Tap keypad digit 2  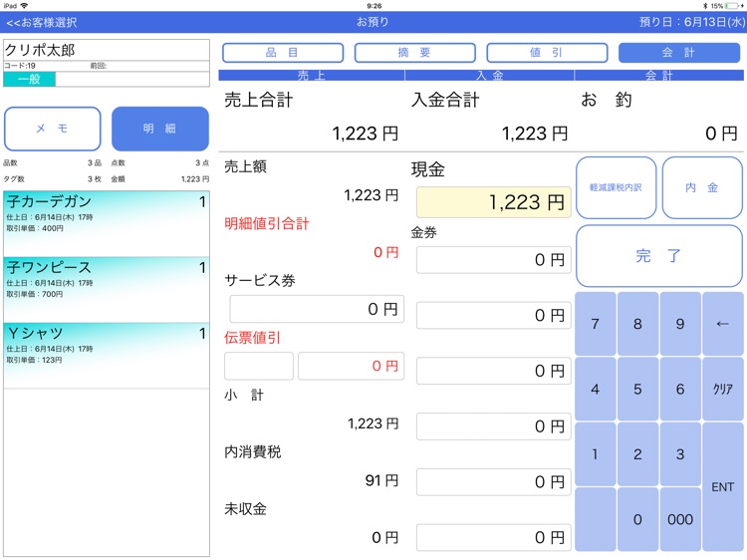637,454
